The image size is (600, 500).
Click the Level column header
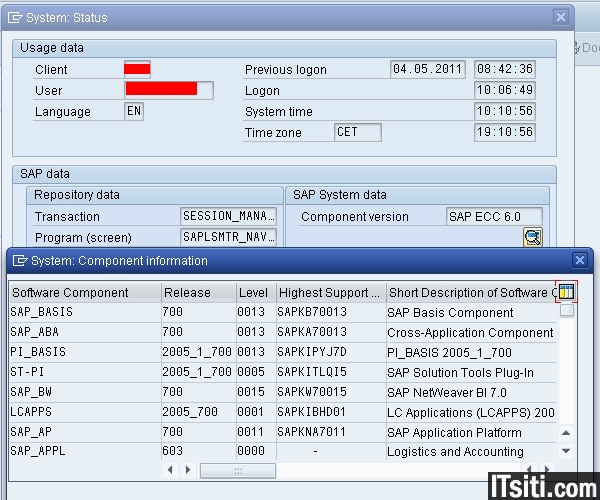click(256, 293)
